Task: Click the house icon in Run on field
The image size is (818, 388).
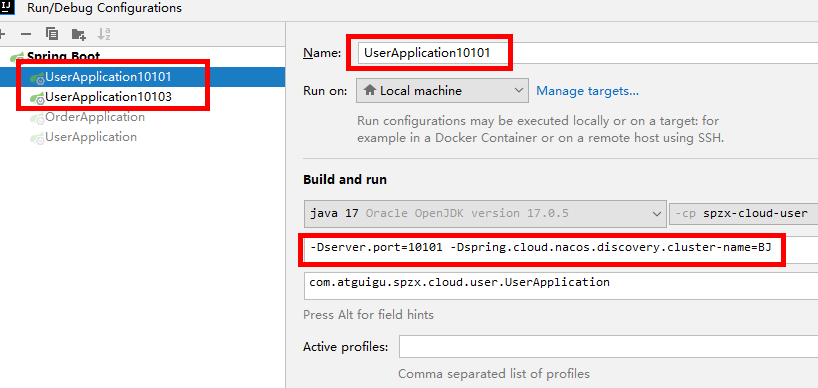Action: (x=369, y=90)
